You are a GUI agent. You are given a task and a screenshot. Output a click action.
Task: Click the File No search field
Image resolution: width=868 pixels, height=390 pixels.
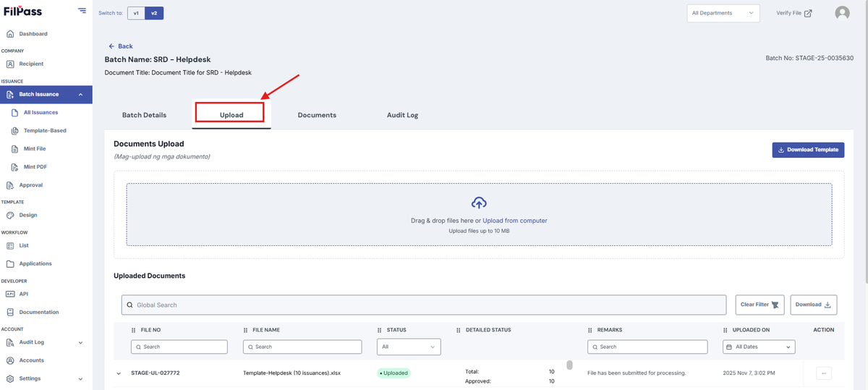pos(179,347)
